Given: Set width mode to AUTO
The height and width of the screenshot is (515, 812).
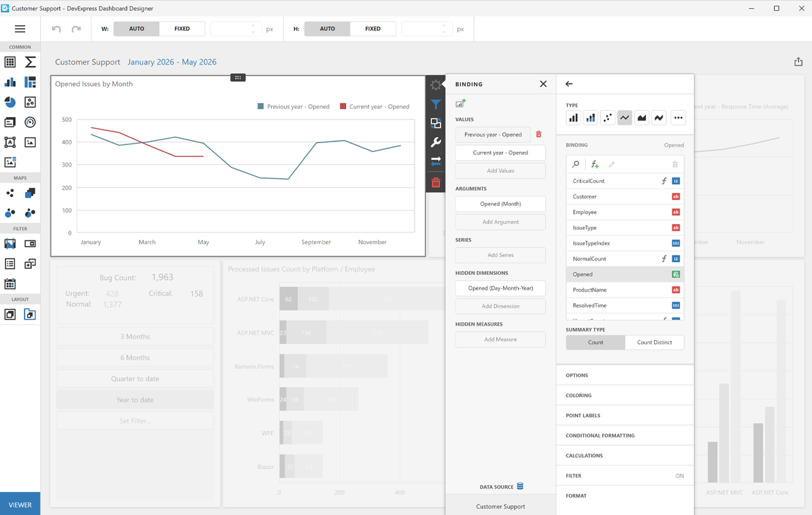Looking at the screenshot, I should [x=136, y=29].
